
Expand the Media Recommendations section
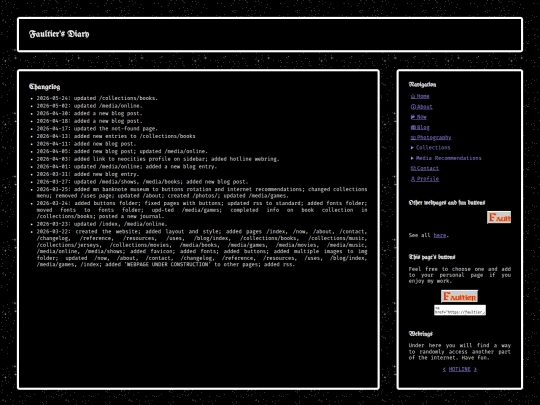click(x=446, y=158)
